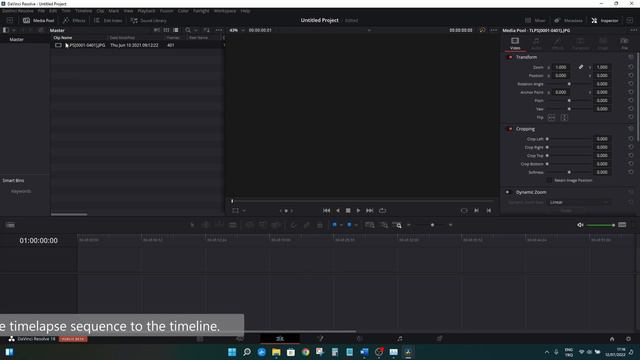The height and width of the screenshot is (360, 640).
Task: Select Keywords under Smart Bins
Action: click(x=21, y=191)
